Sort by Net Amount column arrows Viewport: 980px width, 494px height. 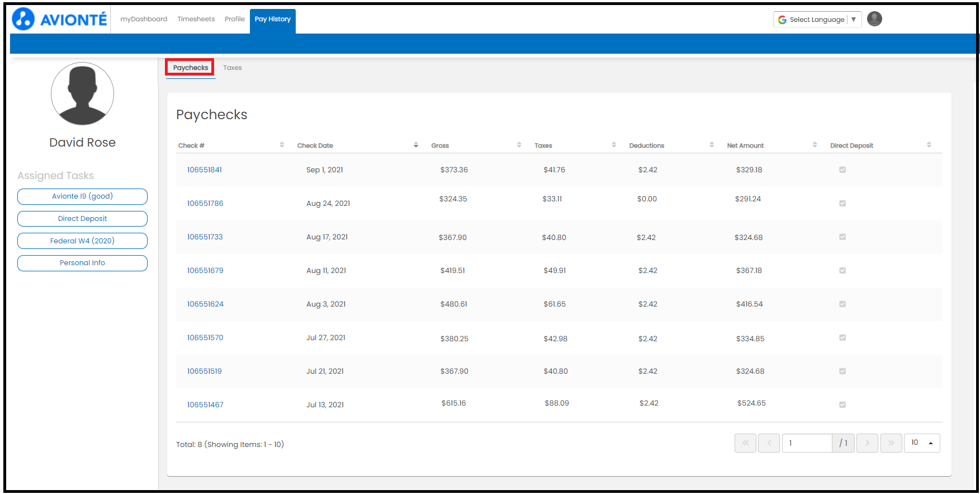pos(815,145)
